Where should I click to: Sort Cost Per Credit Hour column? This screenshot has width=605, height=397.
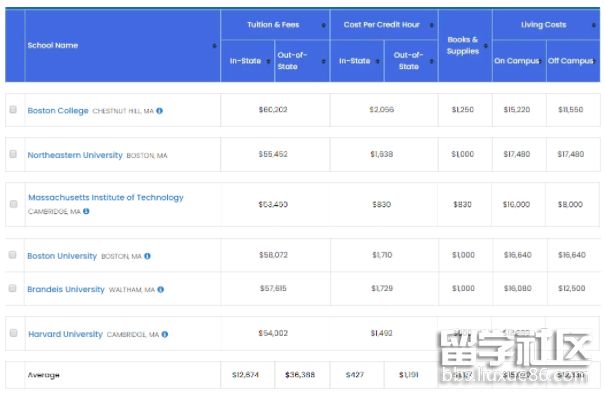click(432, 25)
